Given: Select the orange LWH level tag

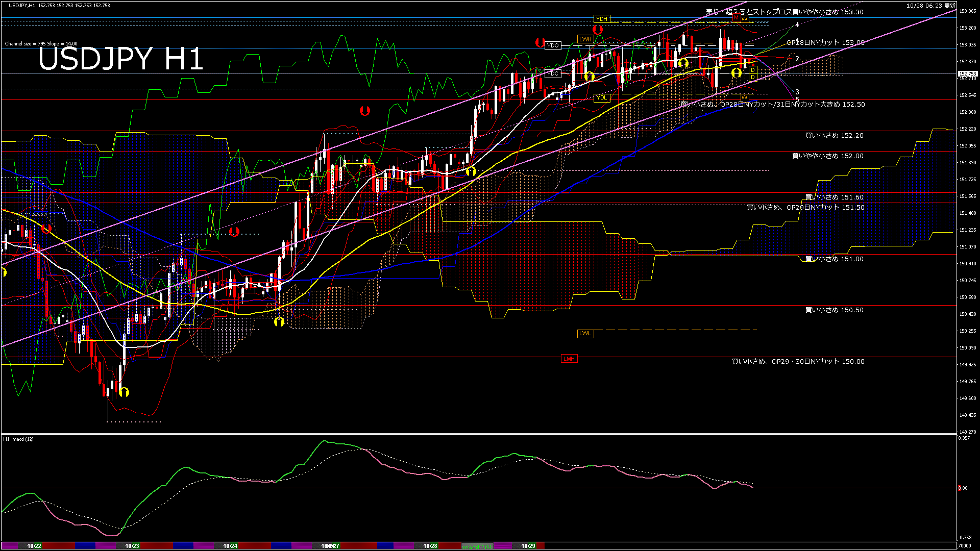Looking at the screenshot, I should (x=585, y=39).
